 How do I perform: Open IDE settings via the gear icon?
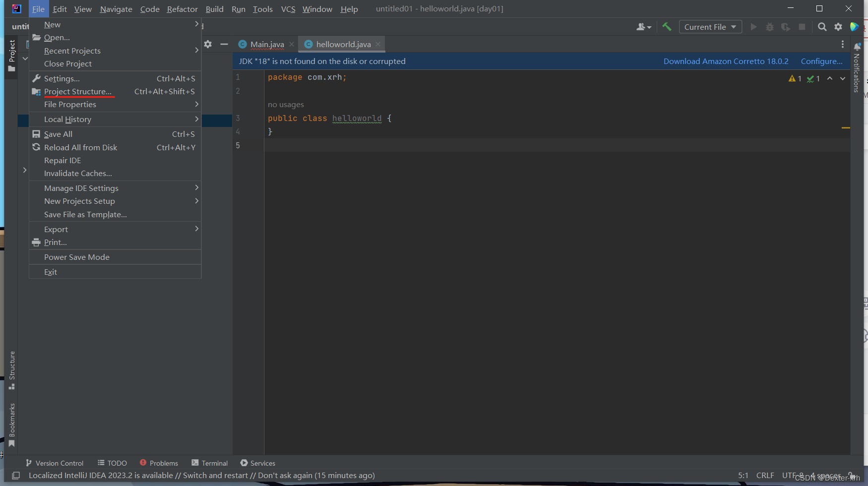click(838, 27)
